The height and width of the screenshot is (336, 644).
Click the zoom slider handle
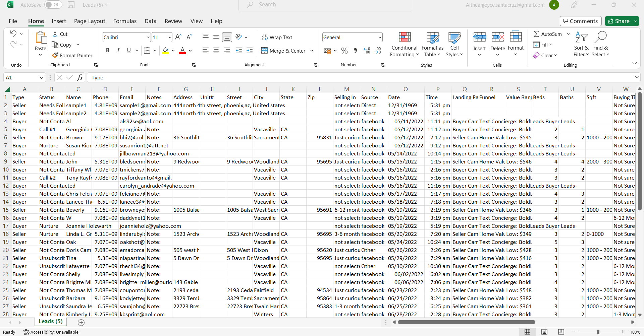point(598,332)
